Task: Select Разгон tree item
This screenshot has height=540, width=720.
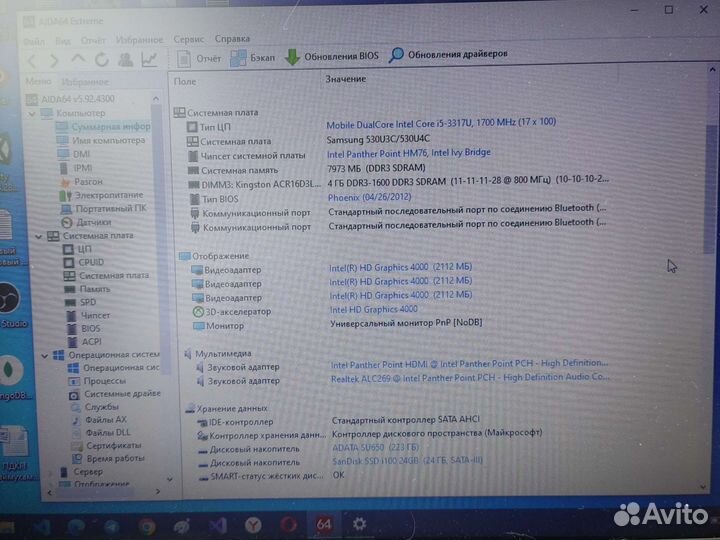Action: (x=81, y=182)
